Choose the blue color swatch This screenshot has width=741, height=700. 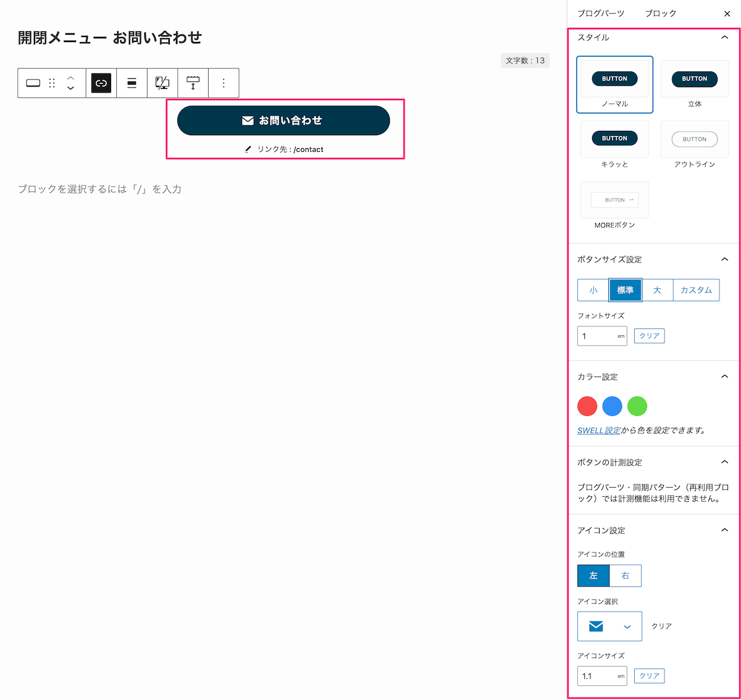612,406
